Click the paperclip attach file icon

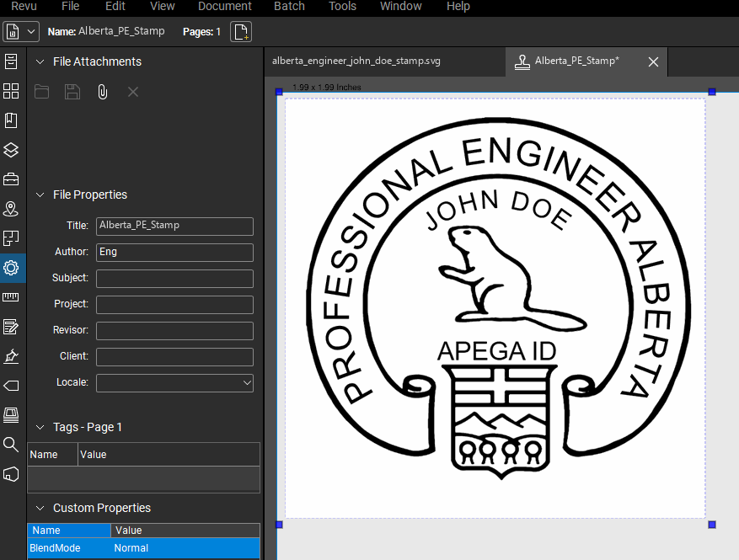(102, 92)
